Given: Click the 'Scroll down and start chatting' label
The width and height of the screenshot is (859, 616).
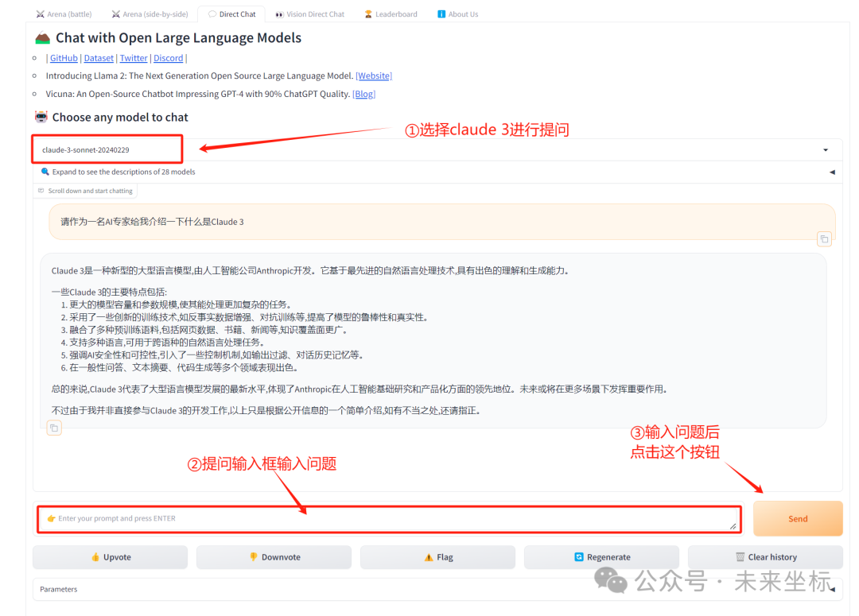Looking at the screenshot, I should (85, 191).
